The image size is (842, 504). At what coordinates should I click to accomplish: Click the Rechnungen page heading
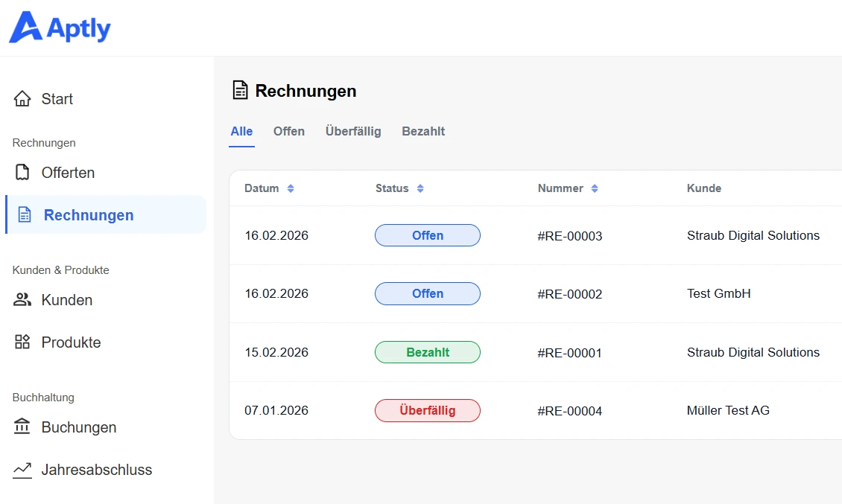click(306, 91)
